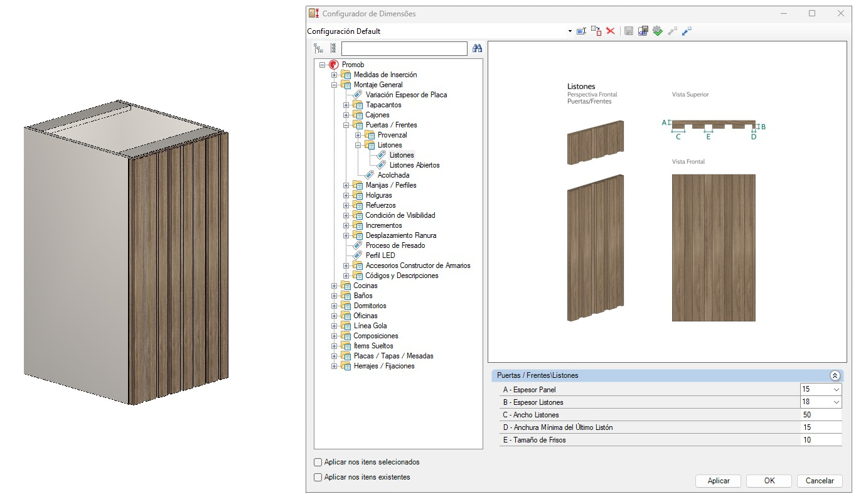Open the A - Espesor Panel dropdown
856x504 pixels.
[836, 390]
